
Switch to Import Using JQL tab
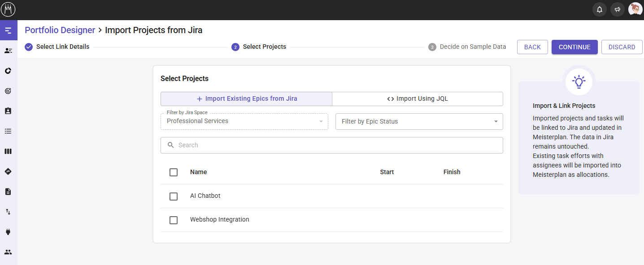[x=418, y=99]
